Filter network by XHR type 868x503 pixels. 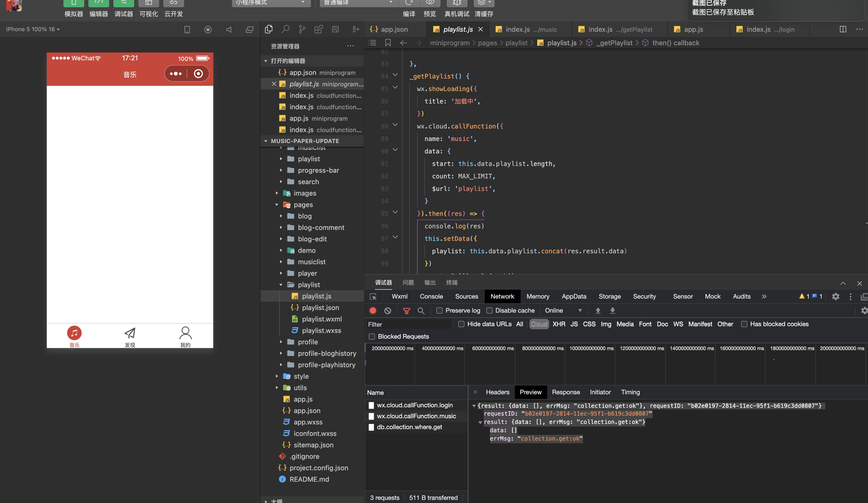[559, 324]
